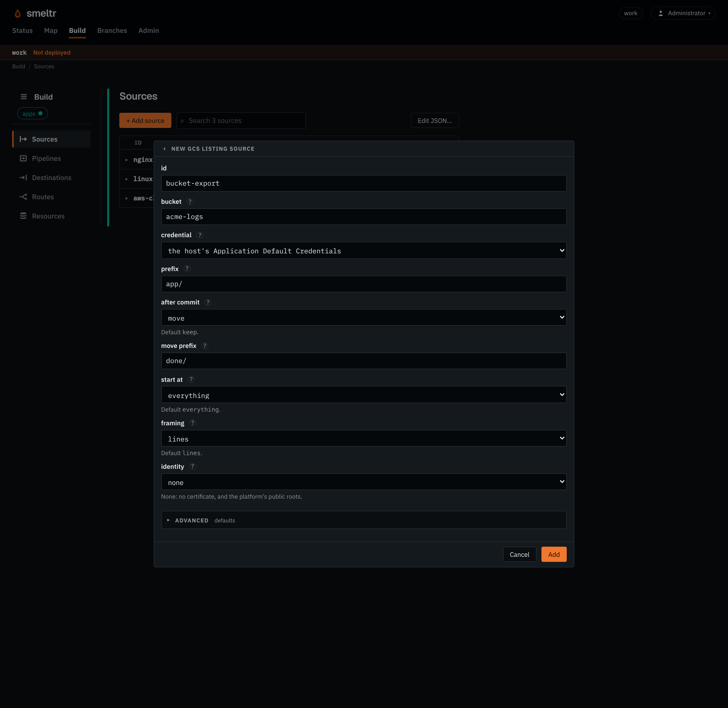The width and height of the screenshot is (728, 708).
Task: Click the smeltr flame logo icon
Action: tap(17, 13)
